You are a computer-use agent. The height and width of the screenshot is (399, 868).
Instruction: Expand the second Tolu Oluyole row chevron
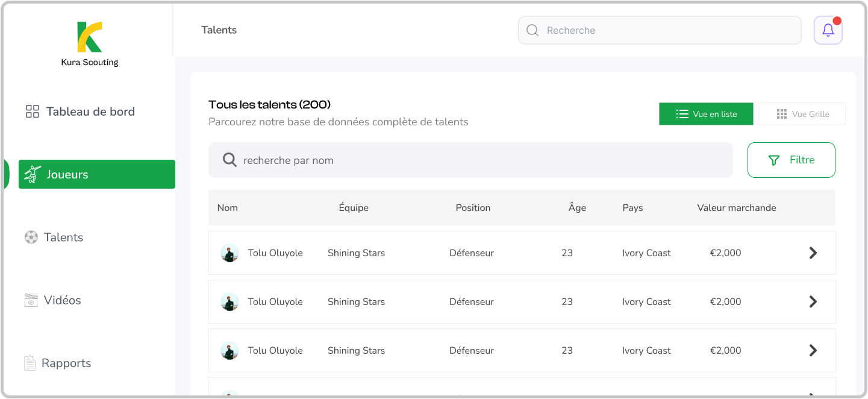tap(813, 301)
